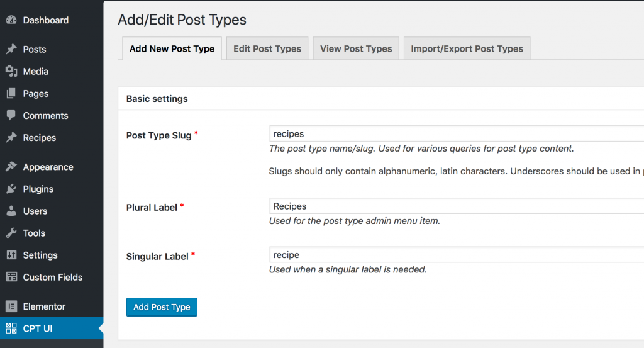This screenshot has width=644, height=348.
Task: Click the Dashboard gauge icon
Action: click(11, 20)
